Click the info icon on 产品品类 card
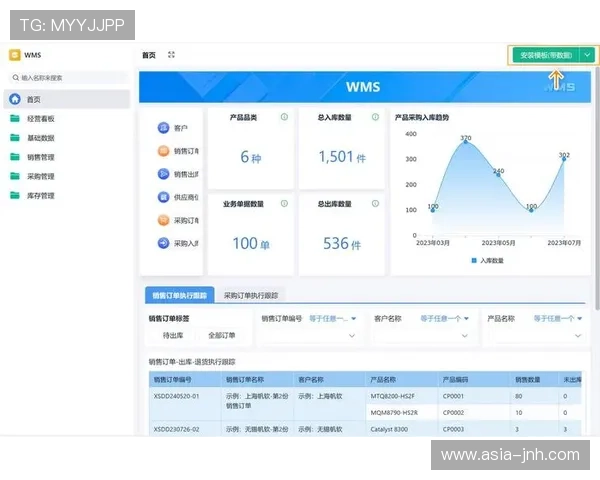 pos(284,117)
